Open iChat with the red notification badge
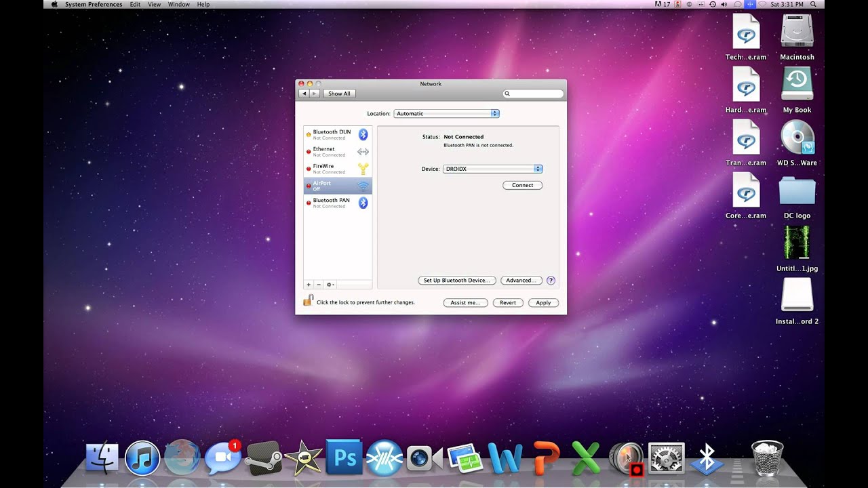The width and height of the screenshot is (868, 488). [222, 459]
